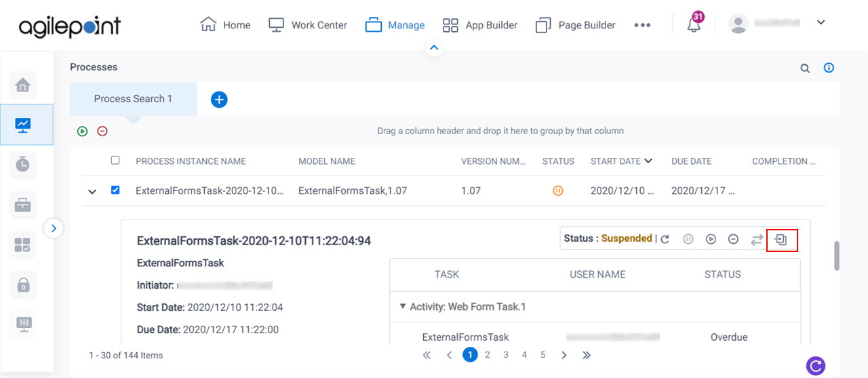This screenshot has width=868, height=378.
Task: Sort by Completion column header
Action: pos(784,161)
